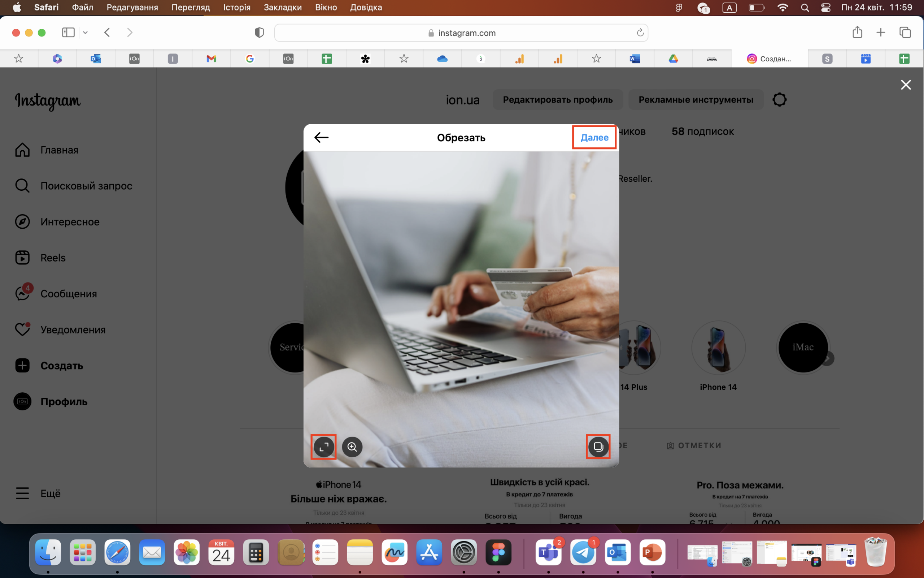
Task: Open the Редагування menu
Action: 132,7
